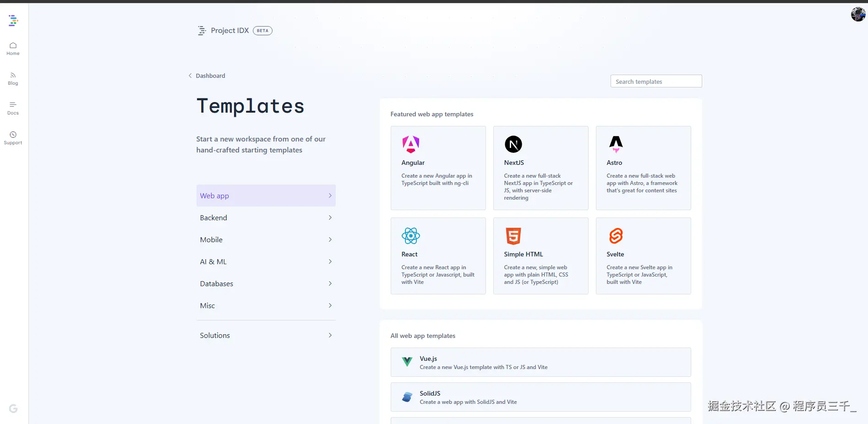The image size is (868, 424).
Task: Open the Home icon in the sidebar
Action: pos(13,45)
